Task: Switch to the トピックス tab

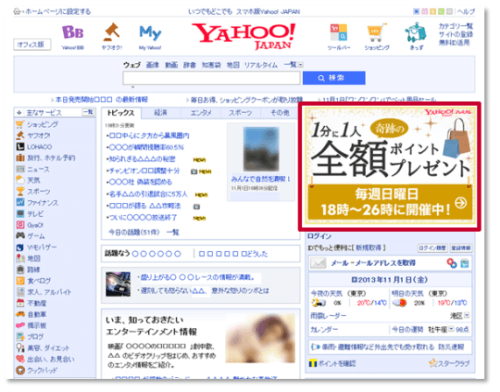Action: click(x=121, y=113)
